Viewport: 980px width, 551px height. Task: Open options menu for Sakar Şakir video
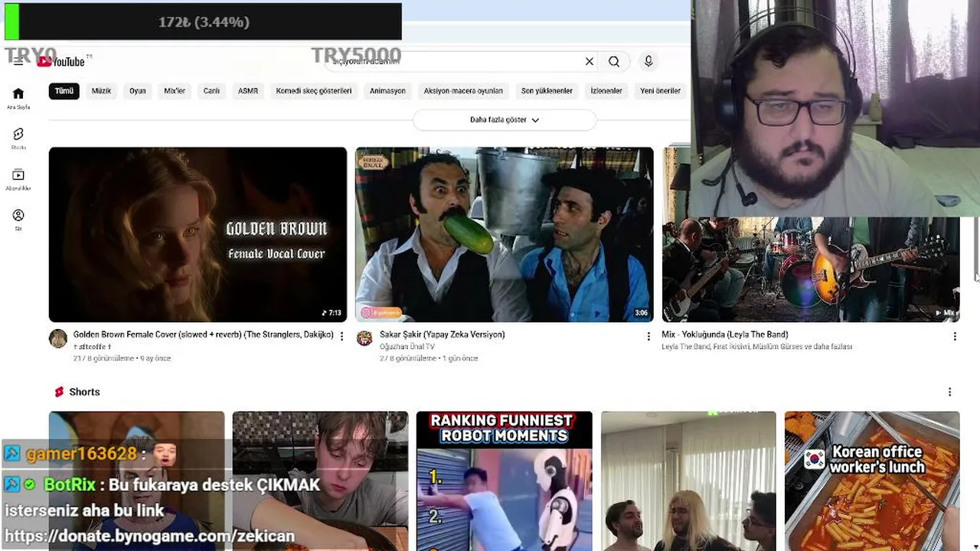648,336
